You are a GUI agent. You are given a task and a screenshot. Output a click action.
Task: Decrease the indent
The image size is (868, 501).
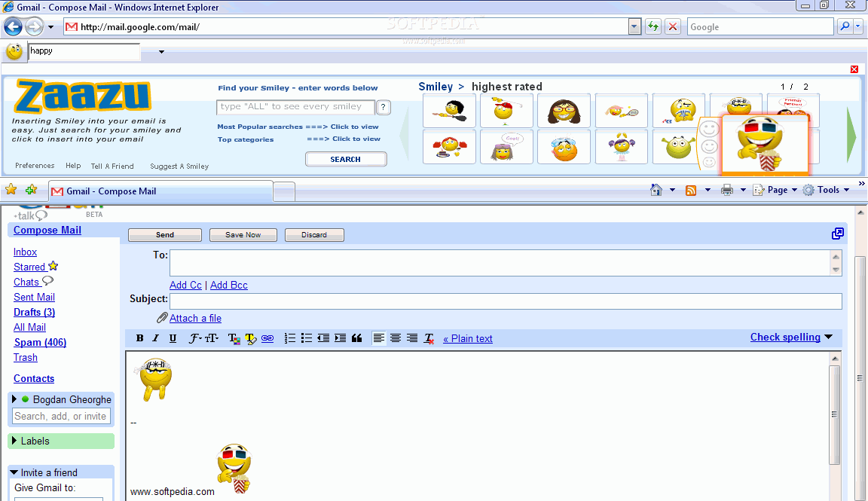[323, 338]
